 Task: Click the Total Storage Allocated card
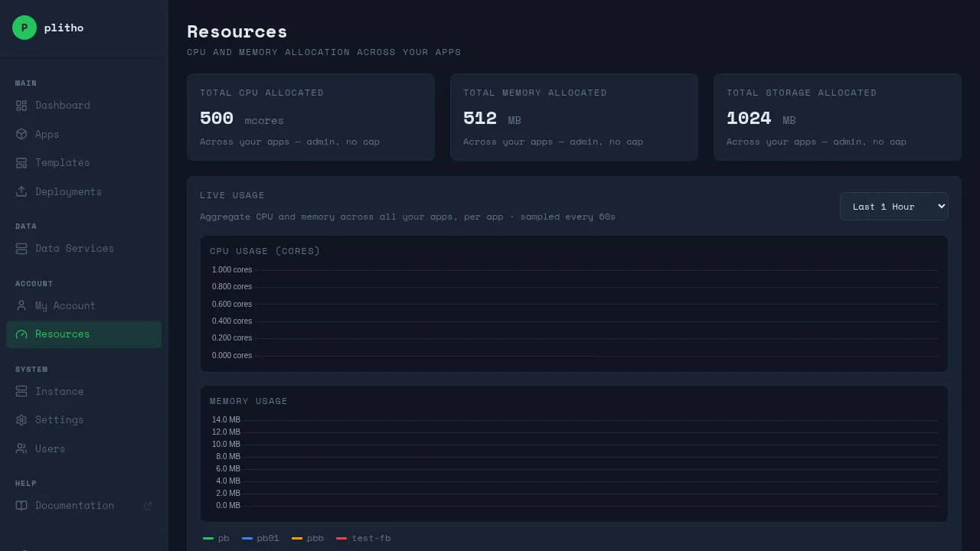click(x=838, y=117)
